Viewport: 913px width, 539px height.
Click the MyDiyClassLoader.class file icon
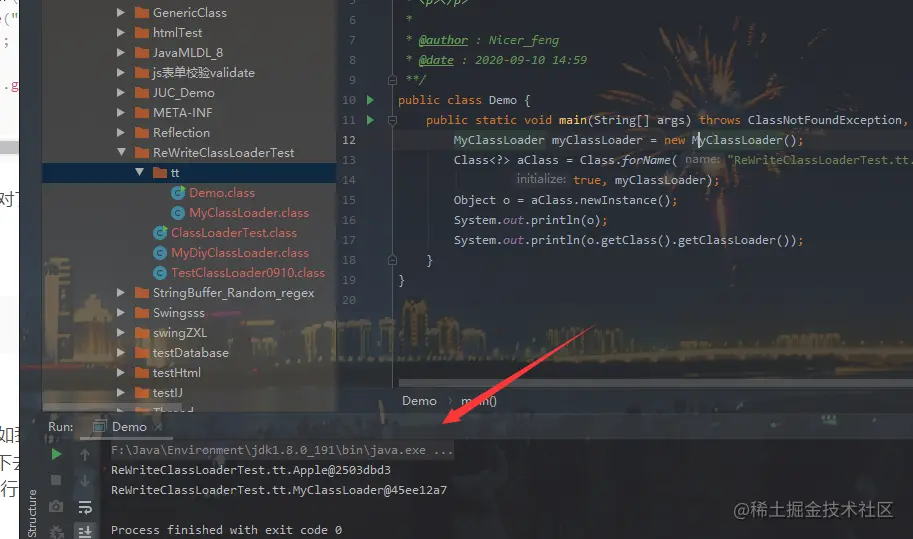click(x=160, y=253)
